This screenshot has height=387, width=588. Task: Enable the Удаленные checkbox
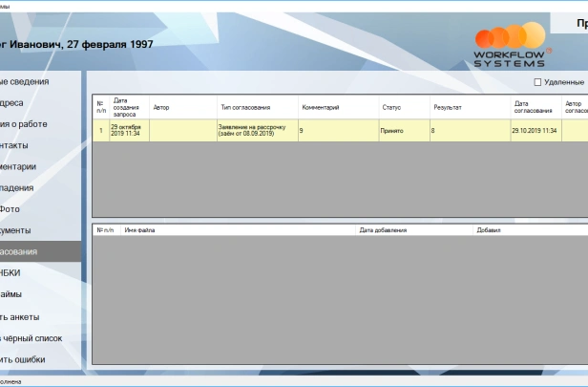pyautogui.click(x=537, y=82)
